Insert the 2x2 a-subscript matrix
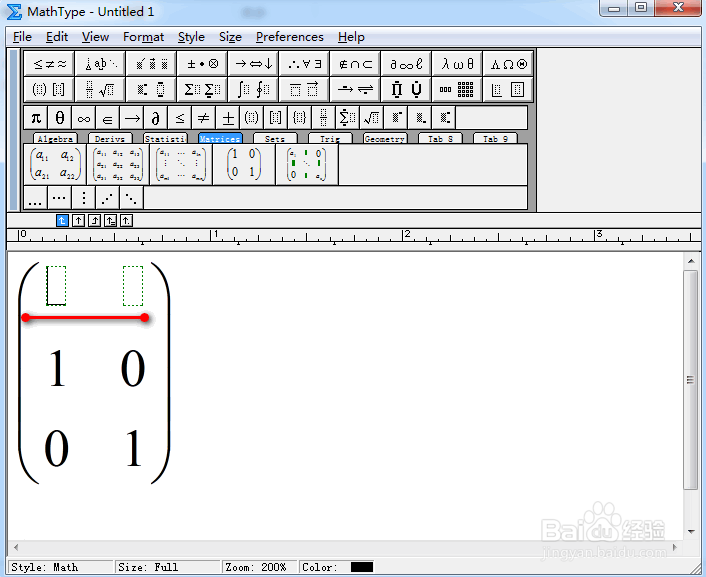This screenshot has height=577, width=706. 55,164
